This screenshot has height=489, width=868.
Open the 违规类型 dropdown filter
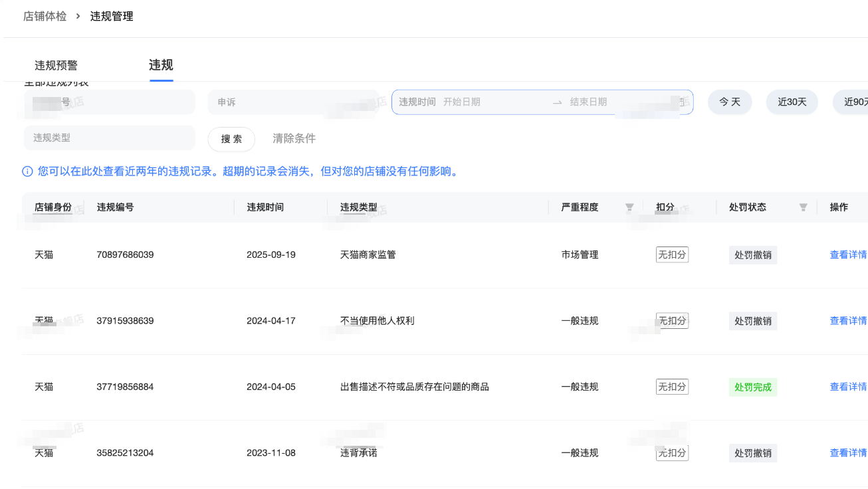coord(110,138)
